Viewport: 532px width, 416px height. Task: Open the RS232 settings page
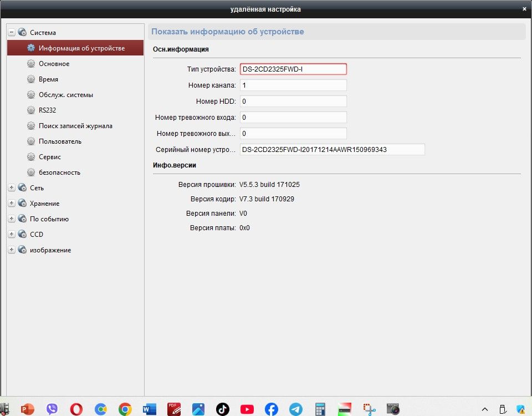point(47,110)
